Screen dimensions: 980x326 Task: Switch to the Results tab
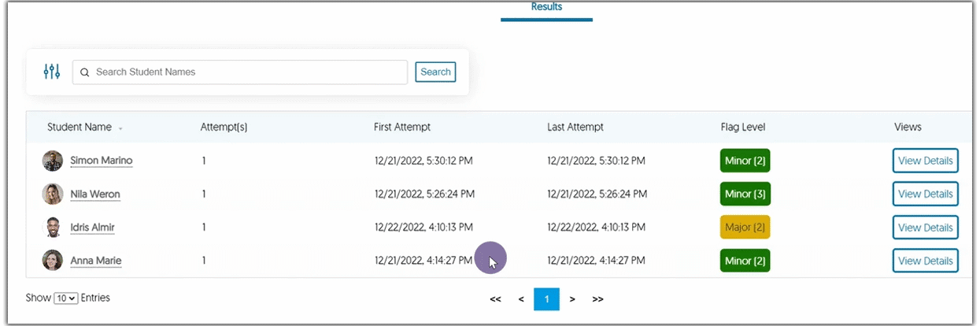click(546, 8)
